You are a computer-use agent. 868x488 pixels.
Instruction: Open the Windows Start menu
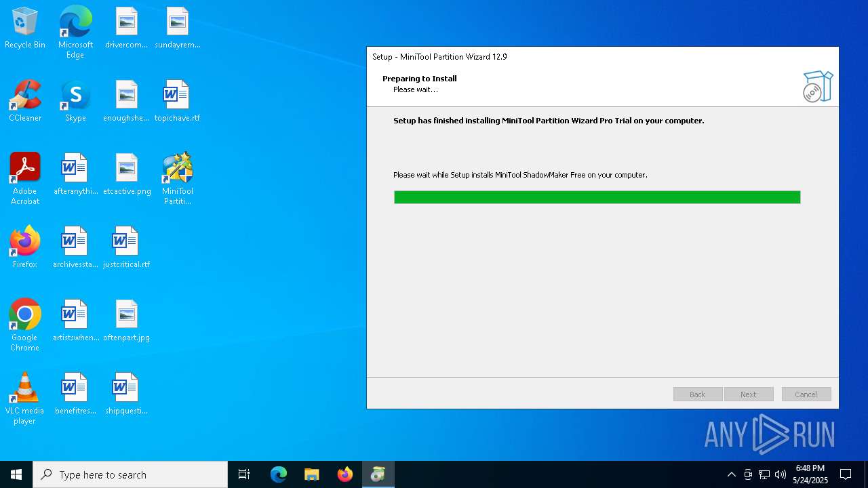point(16,474)
